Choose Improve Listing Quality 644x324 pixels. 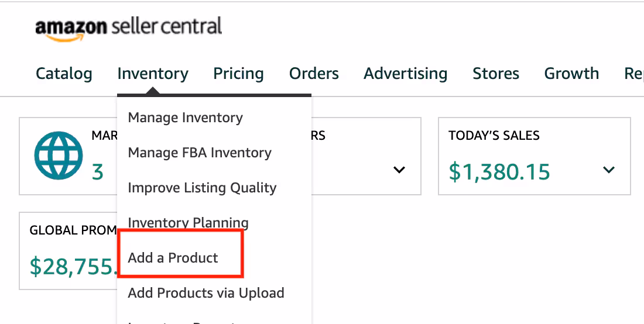point(202,188)
